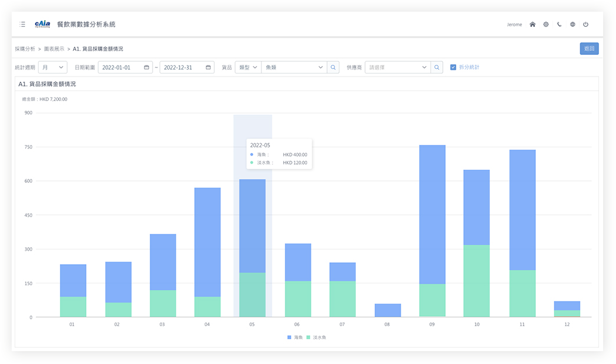Viewport: 616px width, 364px height.
Task: Click the start date field 2022-01-01
Action: [x=125, y=67]
